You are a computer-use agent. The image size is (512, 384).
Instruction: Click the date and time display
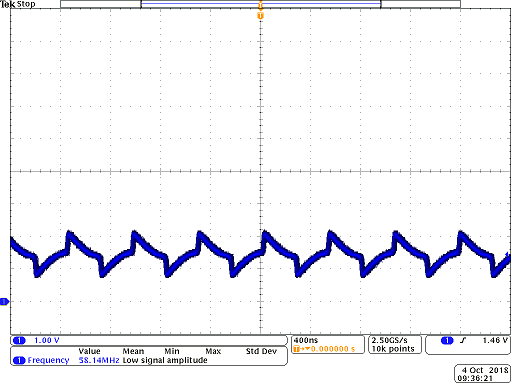(482, 374)
